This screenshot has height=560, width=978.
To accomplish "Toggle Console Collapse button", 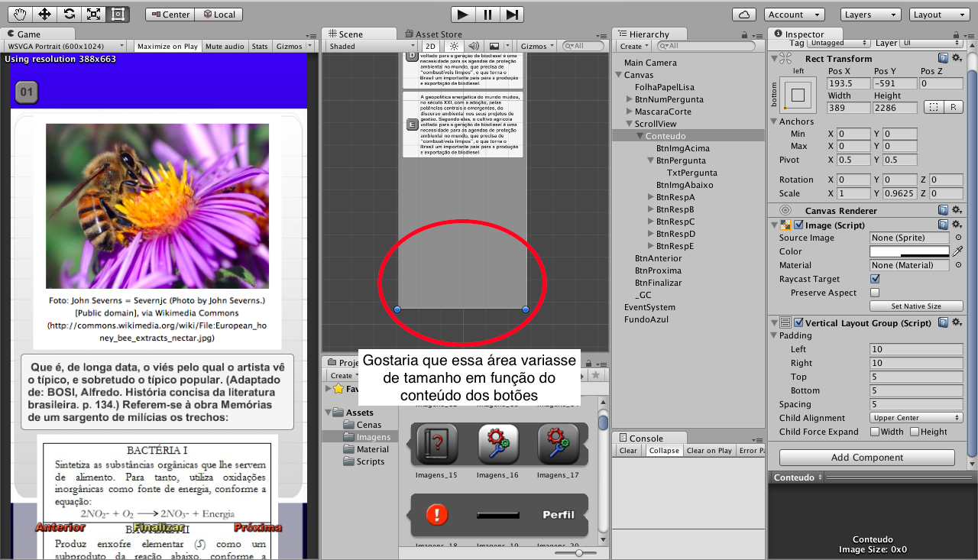I will 664,451.
